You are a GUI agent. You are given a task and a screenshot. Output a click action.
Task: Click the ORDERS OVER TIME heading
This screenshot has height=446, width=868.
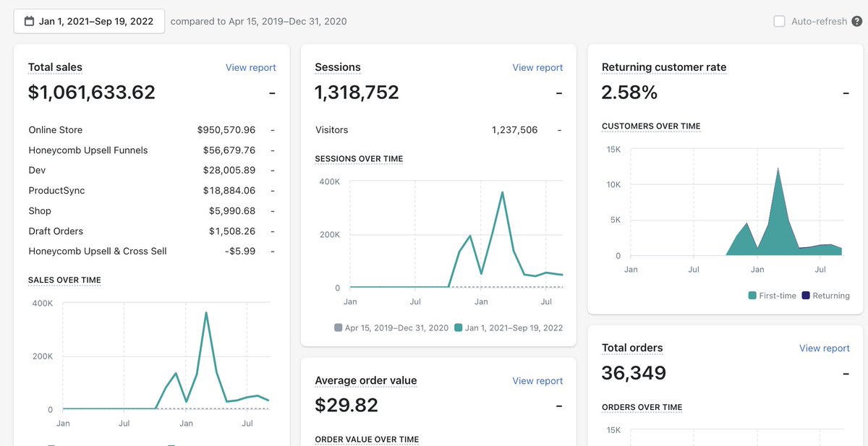coord(642,407)
